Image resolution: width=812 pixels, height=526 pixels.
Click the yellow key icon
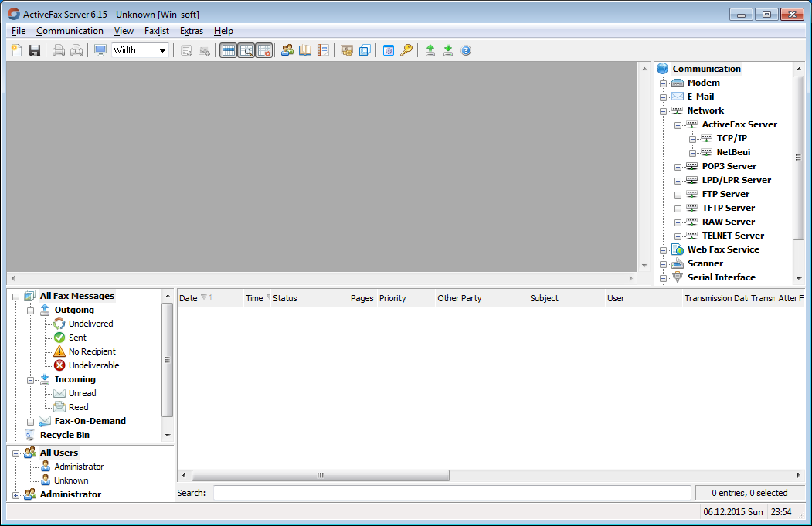tap(406, 50)
